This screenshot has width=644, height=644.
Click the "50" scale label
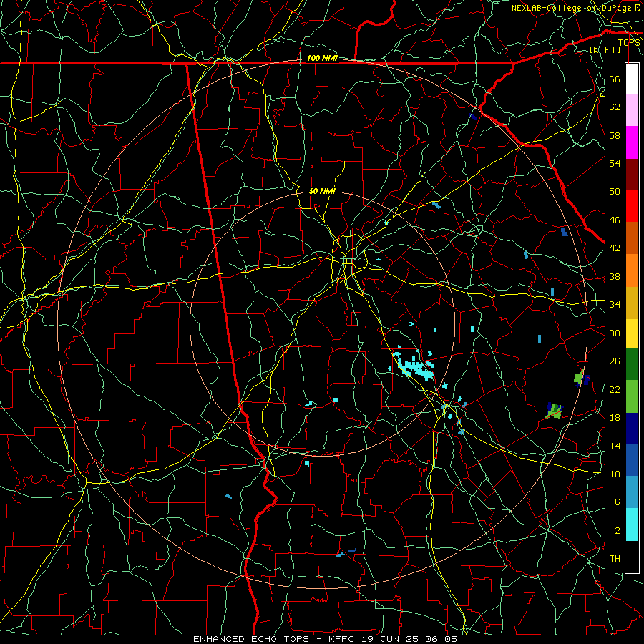615,192
